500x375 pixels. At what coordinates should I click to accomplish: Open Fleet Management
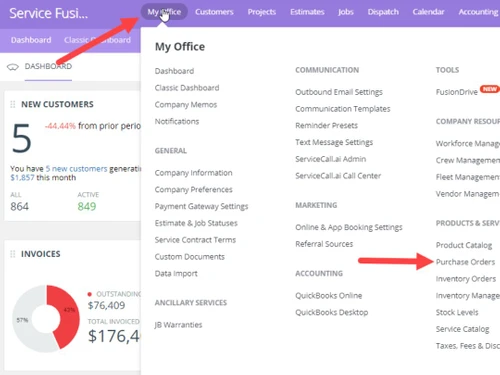coord(468,177)
